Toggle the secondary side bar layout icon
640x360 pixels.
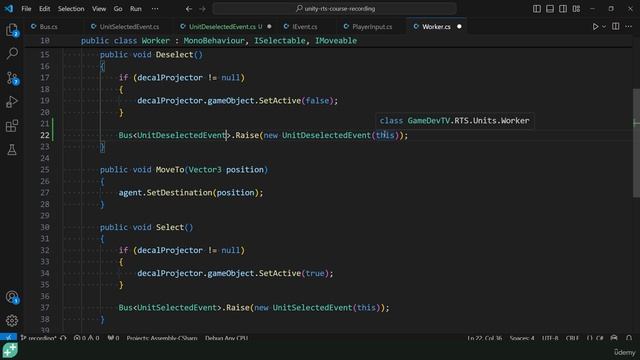(563, 9)
